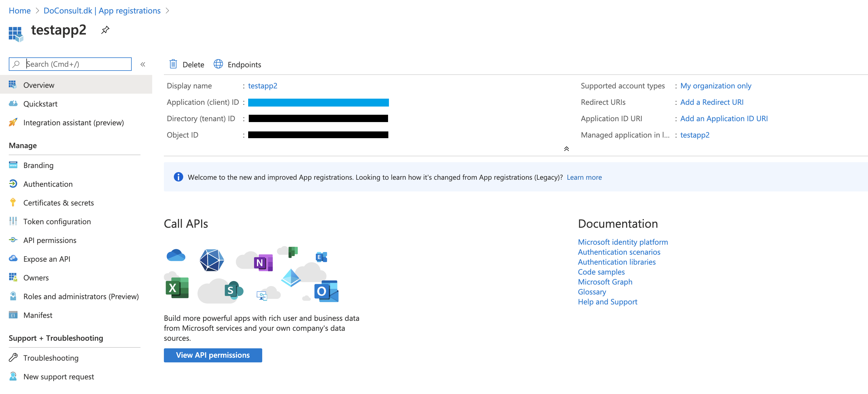Image resolution: width=868 pixels, height=394 pixels.
Task: Click the testapp2 app registration grid icon
Action: tap(16, 34)
